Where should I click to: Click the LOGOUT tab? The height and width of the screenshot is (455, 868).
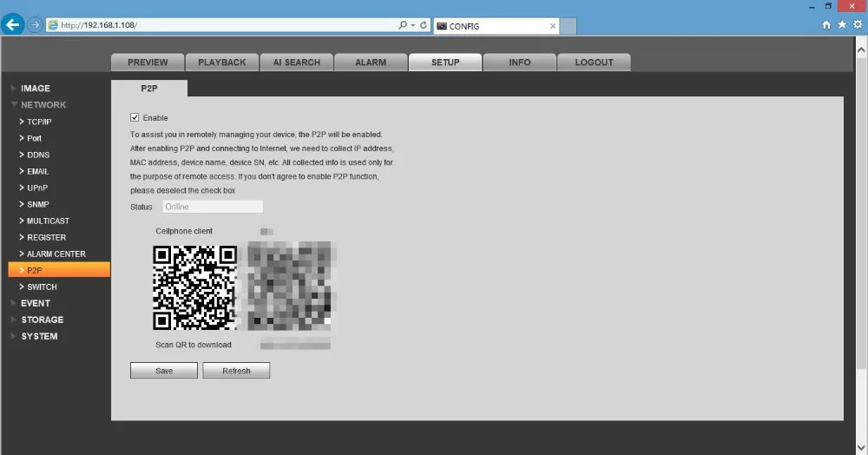coord(594,63)
